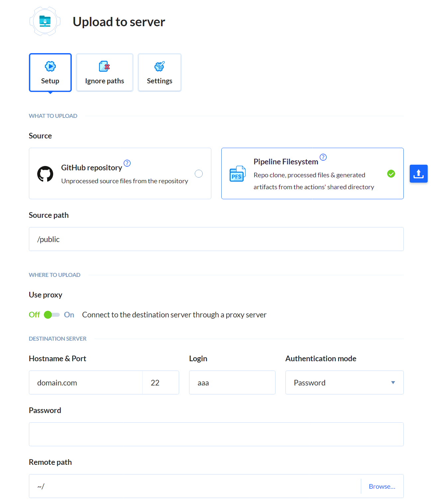
Task: Open the Authentication mode dropdown
Action: pos(344,382)
